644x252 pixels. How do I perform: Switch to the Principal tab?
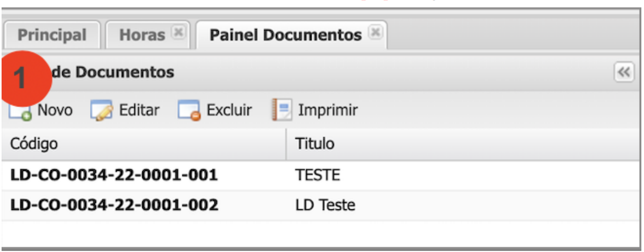[52, 35]
